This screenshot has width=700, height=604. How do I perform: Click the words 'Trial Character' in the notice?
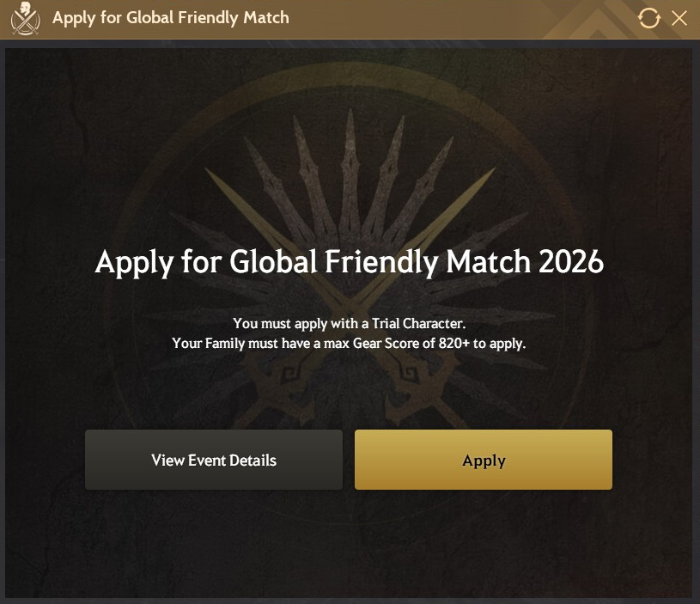pos(419,323)
